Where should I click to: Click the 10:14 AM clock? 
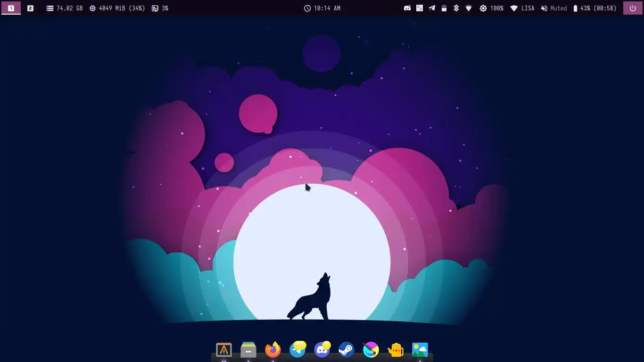(322, 8)
